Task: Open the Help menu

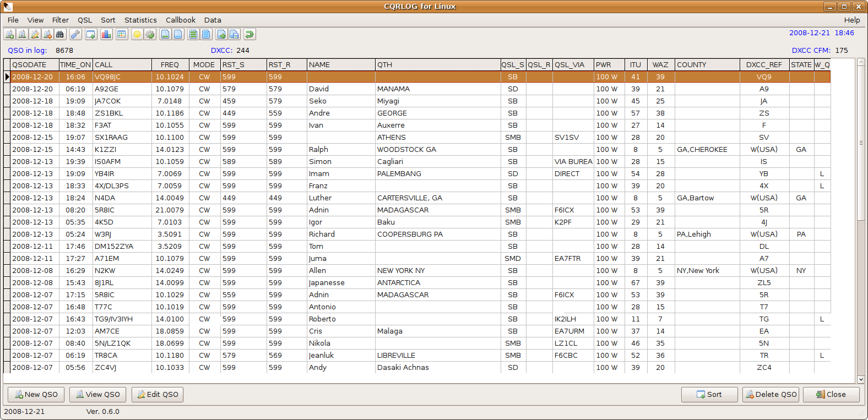Action: 852,20
